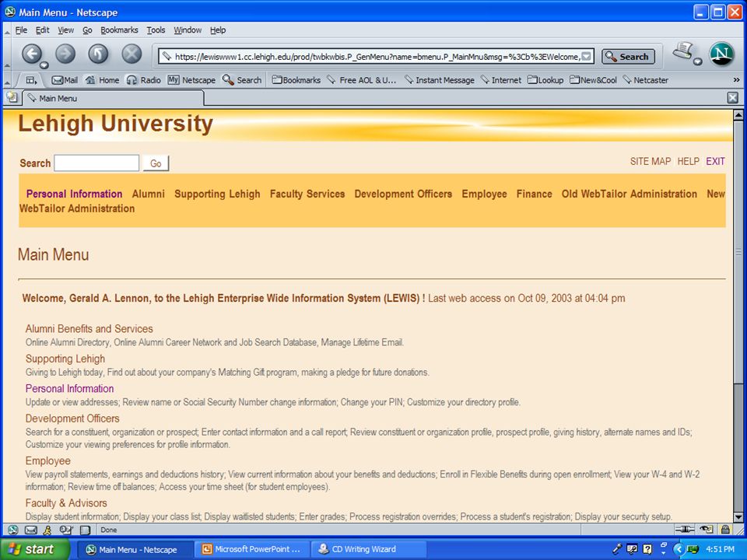
Task: Open Faculty Services in the navigation bar
Action: (x=307, y=194)
